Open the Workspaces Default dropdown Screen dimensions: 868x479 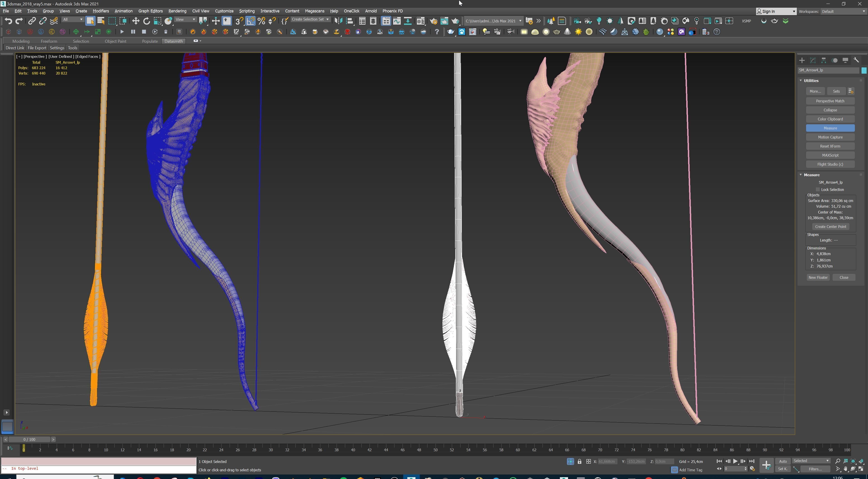click(x=843, y=12)
